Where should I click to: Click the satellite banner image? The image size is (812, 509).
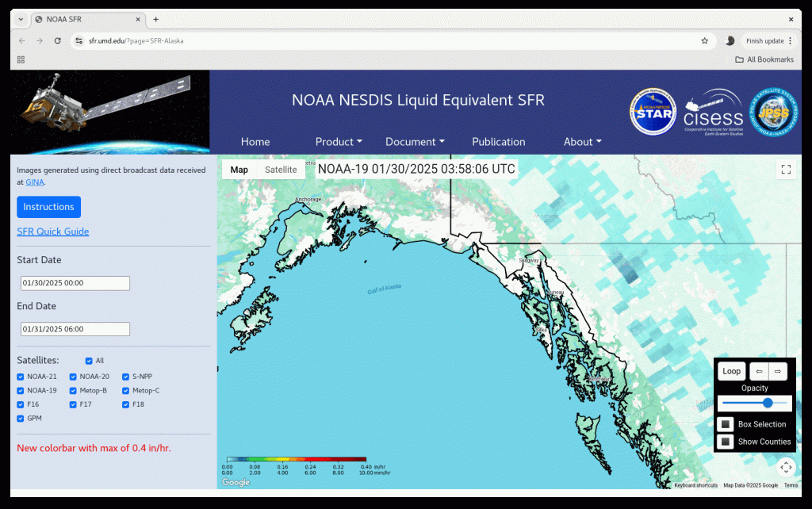click(109, 113)
